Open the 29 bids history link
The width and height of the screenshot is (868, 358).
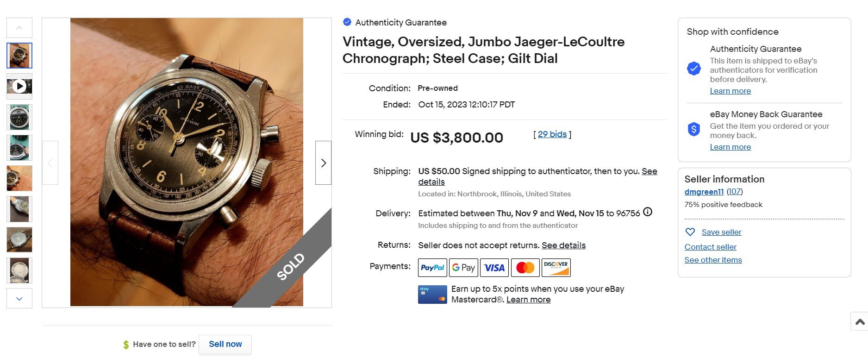(x=552, y=134)
